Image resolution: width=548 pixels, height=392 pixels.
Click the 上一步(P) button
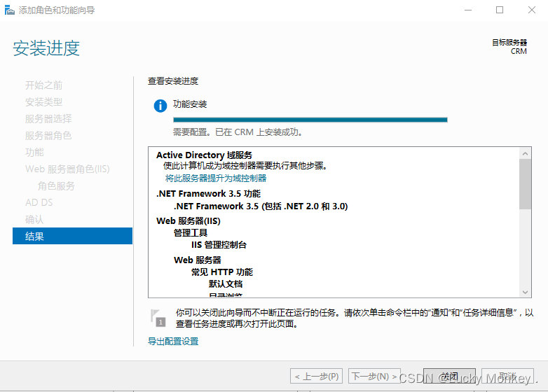pyautogui.click(x=316, y=377)
